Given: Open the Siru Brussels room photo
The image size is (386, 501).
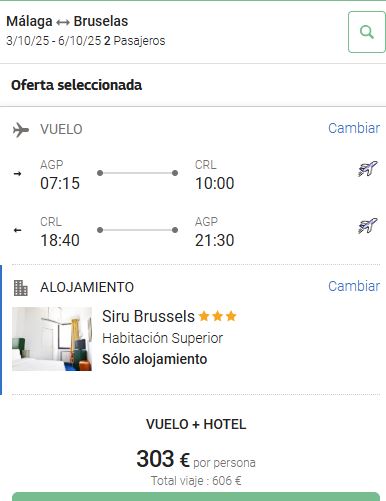Looking at the screenshot, I should pyautogui.click(x=52, y=339).
